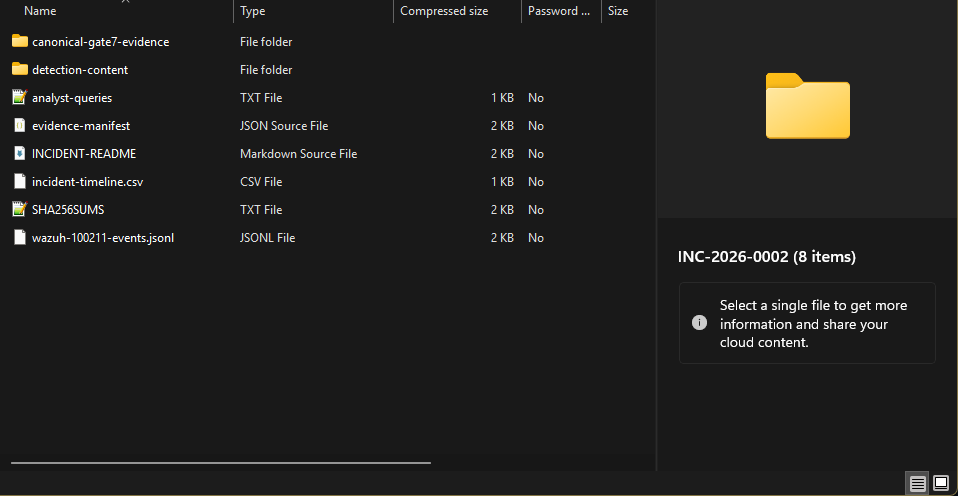The image size is (958, 496).
Task: Click '2 KB' size of SHA256SUMS row
Action: (502, 210)
